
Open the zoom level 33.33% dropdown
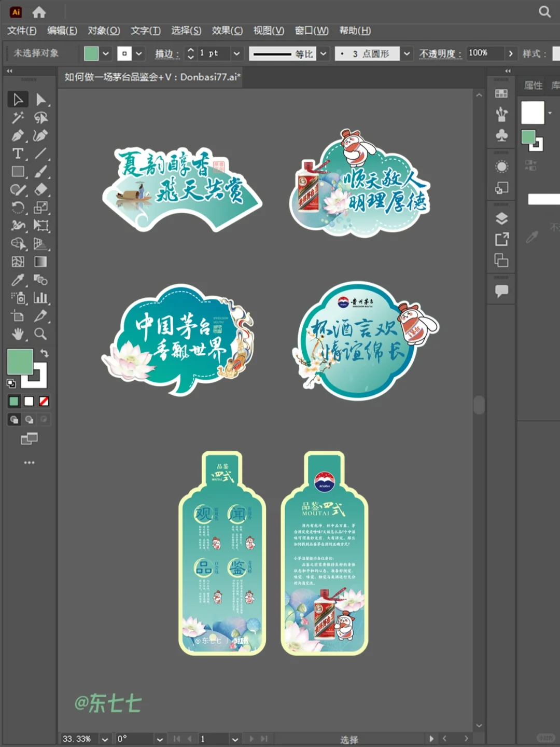[105, 739]
